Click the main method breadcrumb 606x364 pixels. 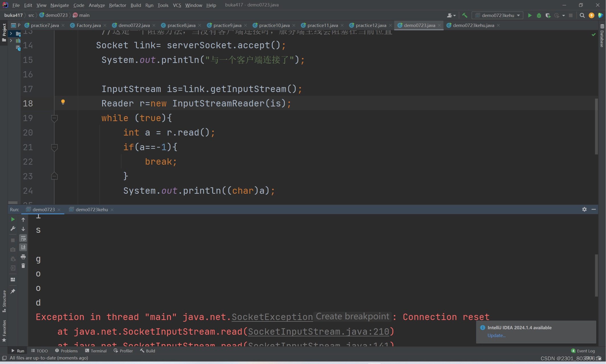click(x=81, y=15)
